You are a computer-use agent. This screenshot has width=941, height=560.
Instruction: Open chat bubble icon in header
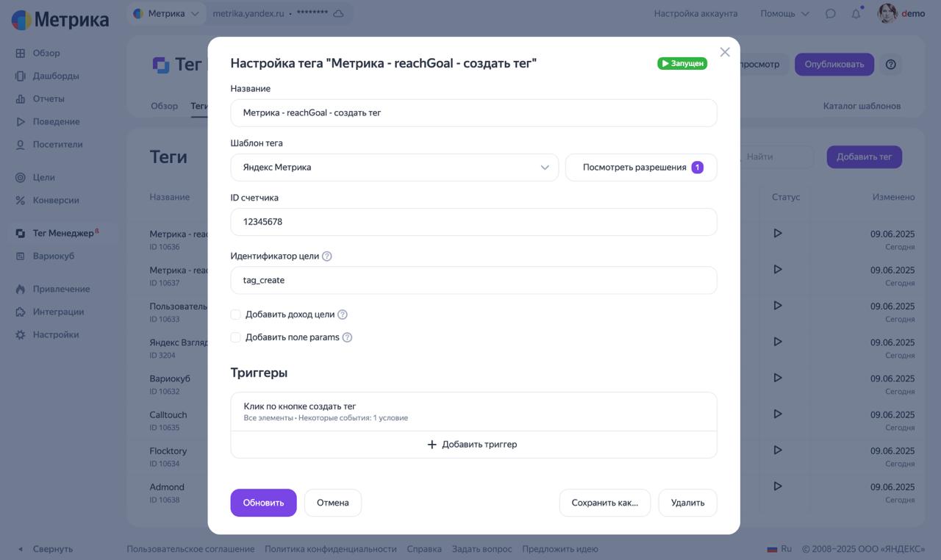coord(831,13)
